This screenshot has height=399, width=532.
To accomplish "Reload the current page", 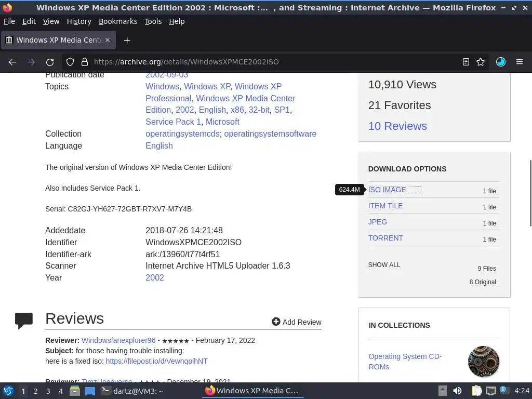I will (50, 62).
